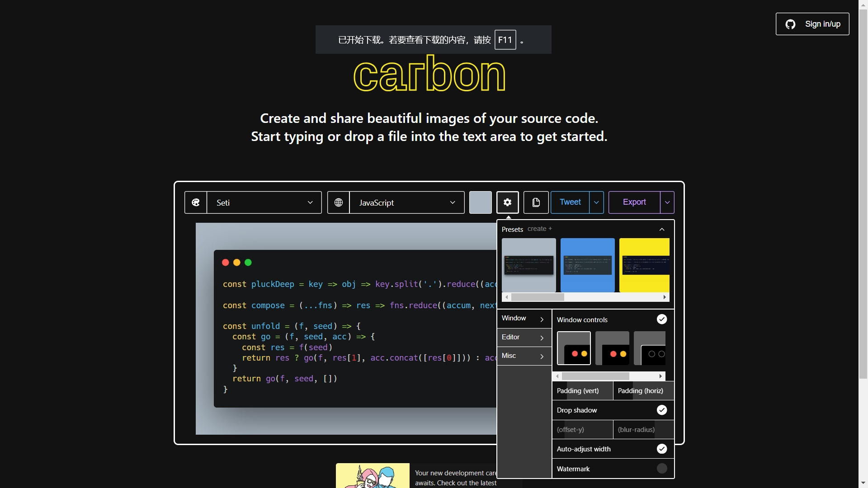Viewport: 868px width, 488px height.
Task: Click the (offset-y) input field
Action: pyautogui.click(x=582, y=430)
